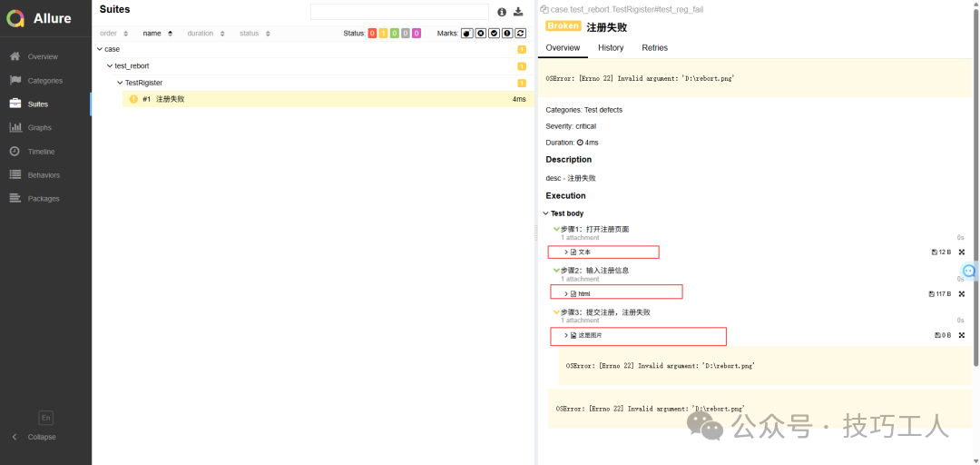Collapse the case suite node
Image resolution: width=980 pixels, height=465 pixels.
click(x=100, y=49)
